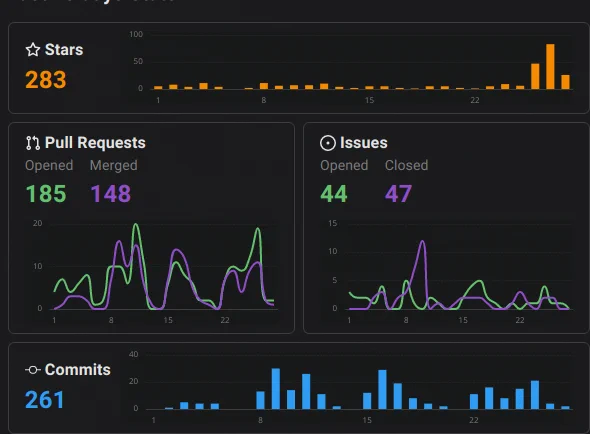This screenshot has width=590, height=434.
Task: Click the 8 x-axis label in Commits chart
Action: point(260,420)
